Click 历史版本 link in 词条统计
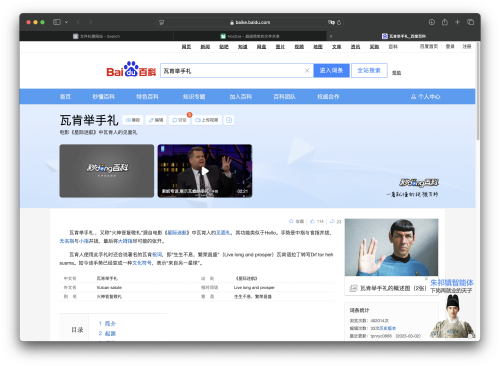 pos(388,328)
